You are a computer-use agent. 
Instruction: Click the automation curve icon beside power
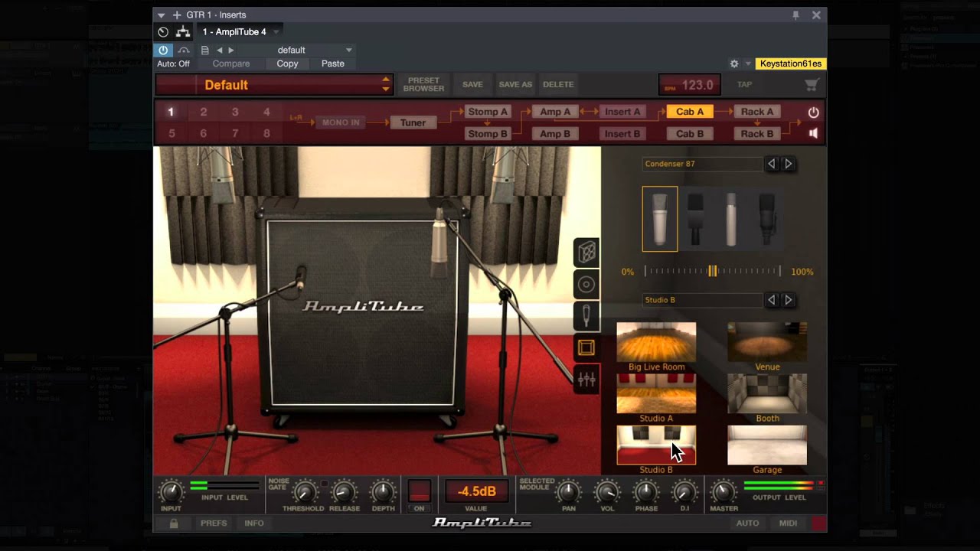click(x=184, y=50)
